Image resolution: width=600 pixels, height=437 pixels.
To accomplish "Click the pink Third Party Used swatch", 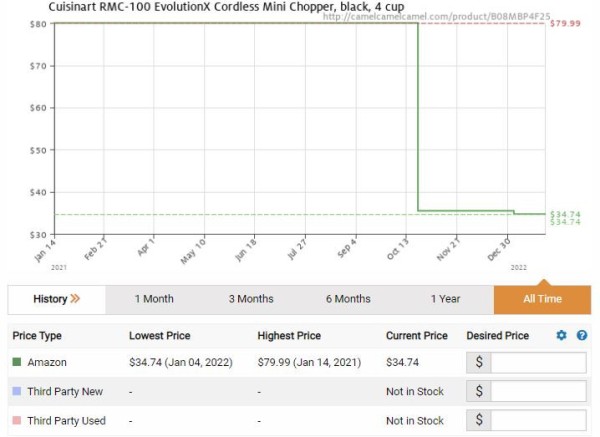I will pyautogui.click(x=17, y=420).
